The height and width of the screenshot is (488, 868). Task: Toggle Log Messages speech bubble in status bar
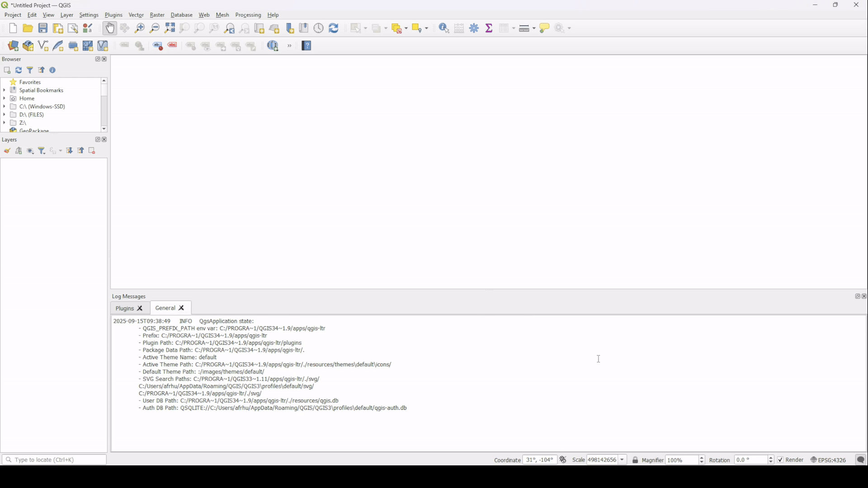click(x=861, y=460)
